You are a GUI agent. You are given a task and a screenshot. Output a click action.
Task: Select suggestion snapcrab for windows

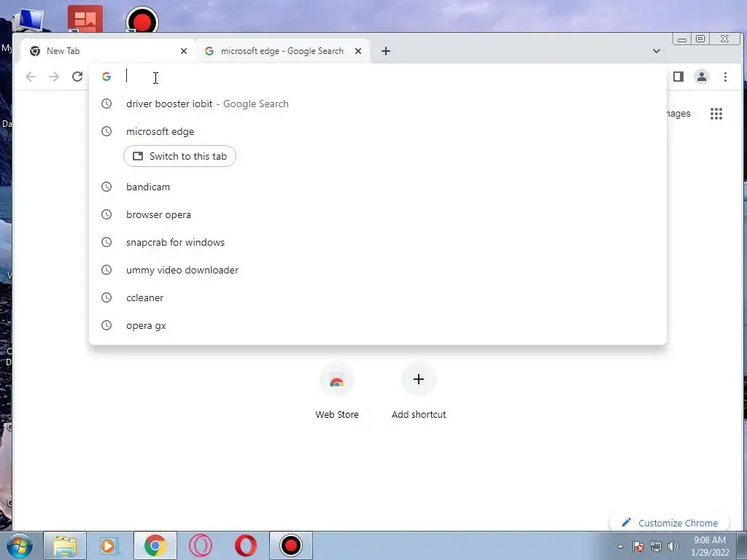tap(378, 242)
